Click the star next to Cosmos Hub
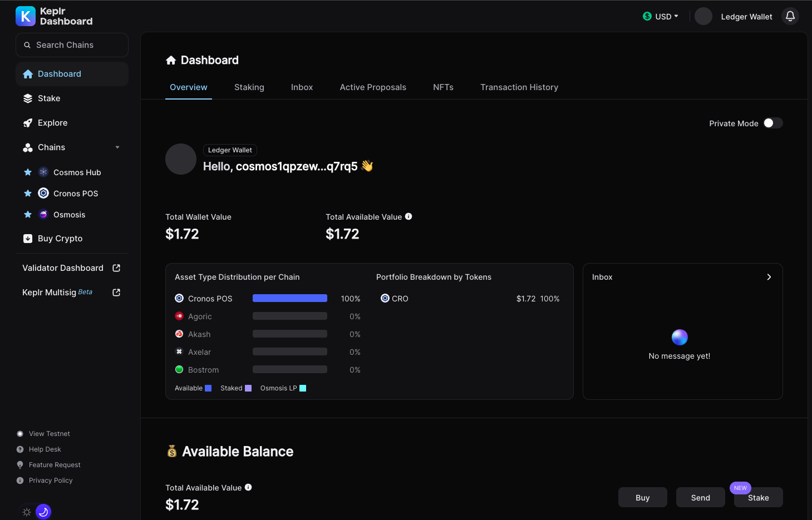 coord(28,172)
